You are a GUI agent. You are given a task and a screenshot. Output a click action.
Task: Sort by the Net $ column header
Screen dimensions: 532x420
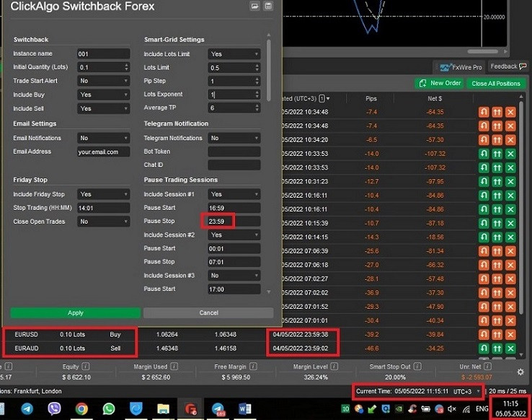click(435, 99)
